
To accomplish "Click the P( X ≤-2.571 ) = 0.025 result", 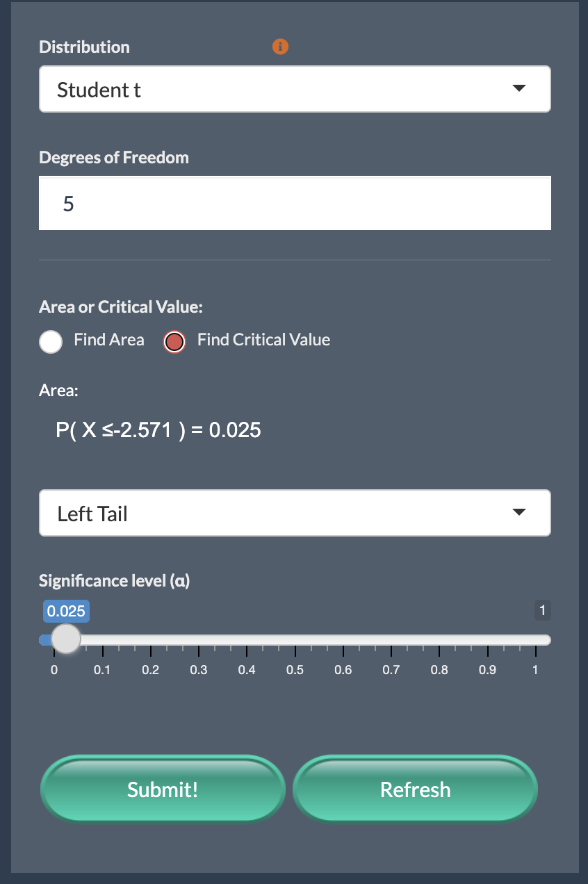I will (x=158, y=430).
